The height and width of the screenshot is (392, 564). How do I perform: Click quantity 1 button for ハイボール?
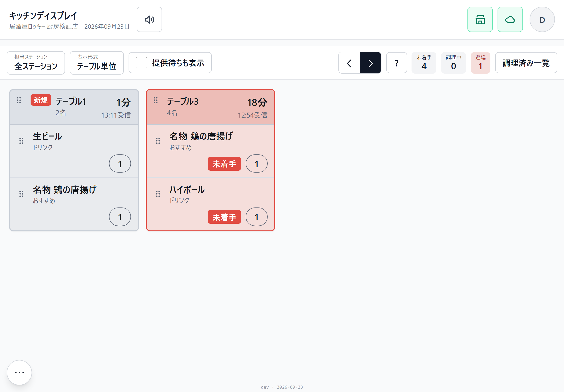pyautogui.click(x=257, y=217)
